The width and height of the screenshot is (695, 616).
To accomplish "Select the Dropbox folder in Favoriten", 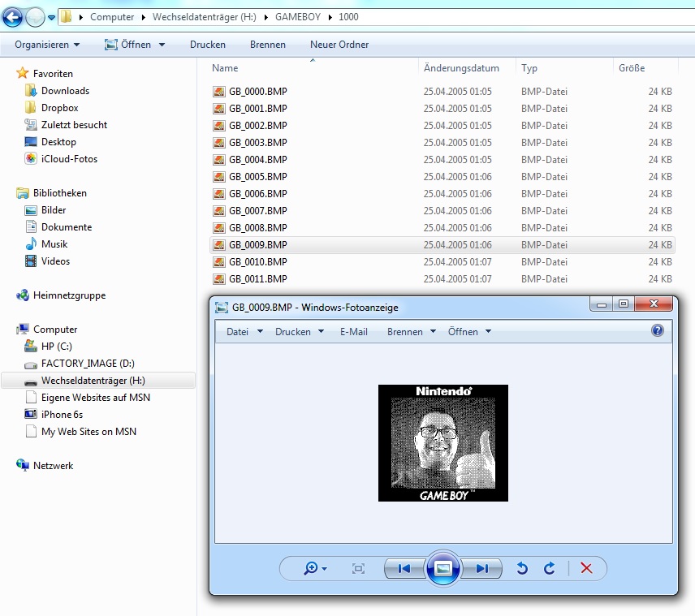I will tap(59, 108).
